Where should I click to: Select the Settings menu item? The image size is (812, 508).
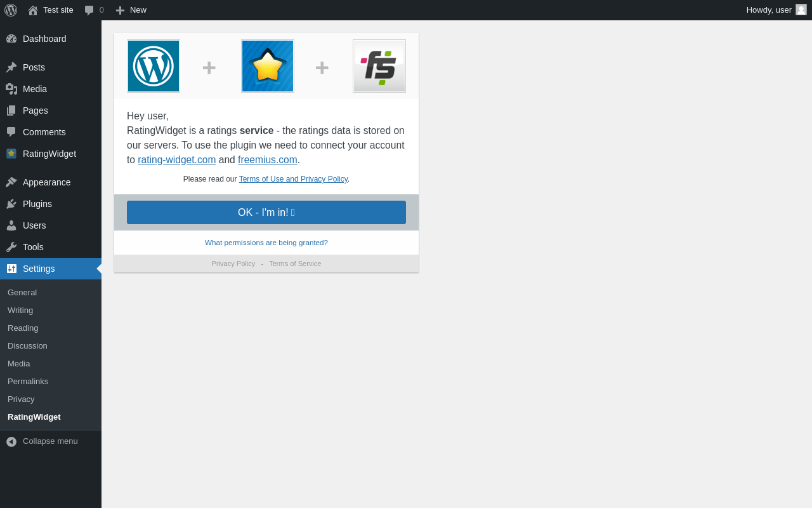[51, 269]
